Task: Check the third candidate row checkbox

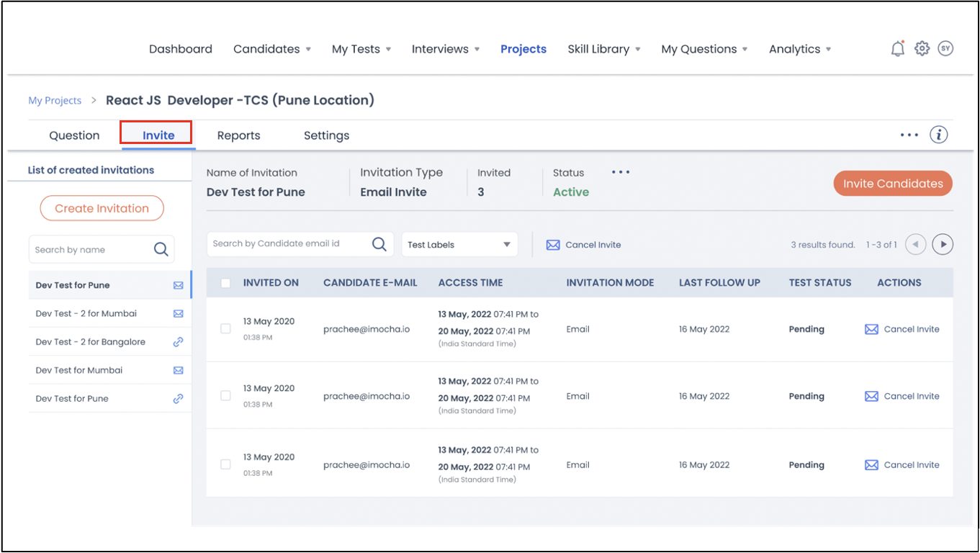Action: 225,464
